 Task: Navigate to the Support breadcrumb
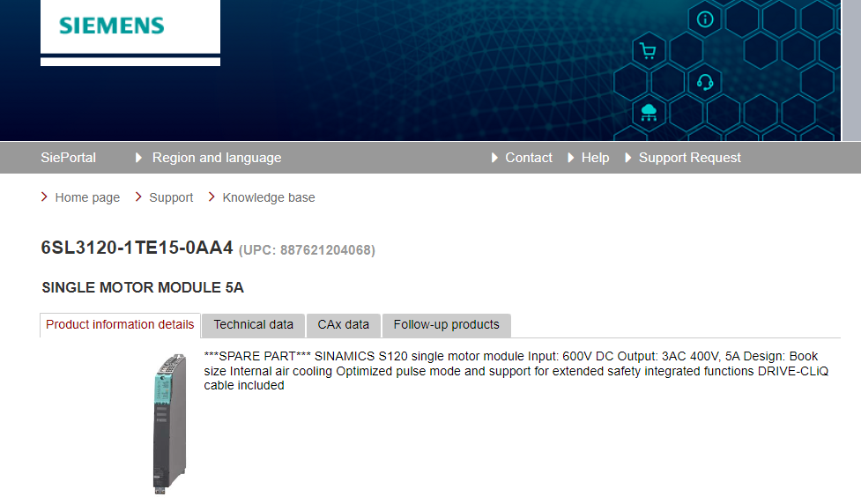click(x=171, y=197)
